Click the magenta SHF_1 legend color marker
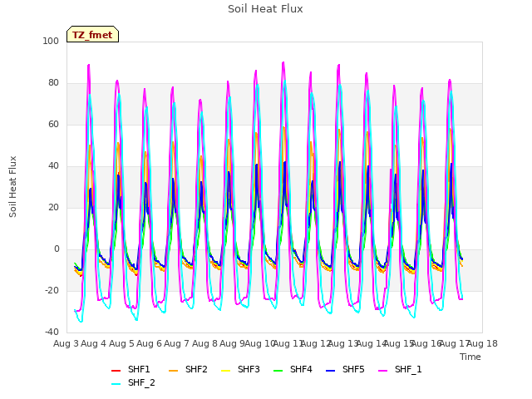The height and width of the screenshot is (399, 532). coord(382,371)
